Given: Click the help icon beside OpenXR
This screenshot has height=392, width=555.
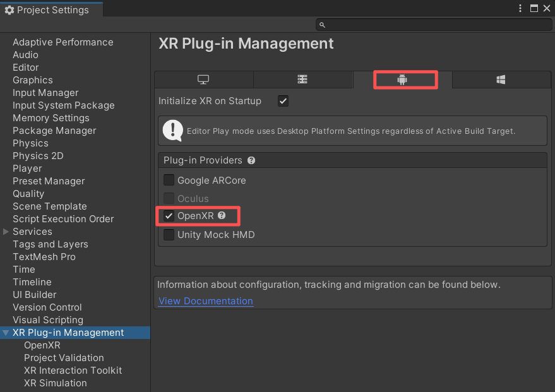Looking at the screenshot, I should tap(222, 215).
